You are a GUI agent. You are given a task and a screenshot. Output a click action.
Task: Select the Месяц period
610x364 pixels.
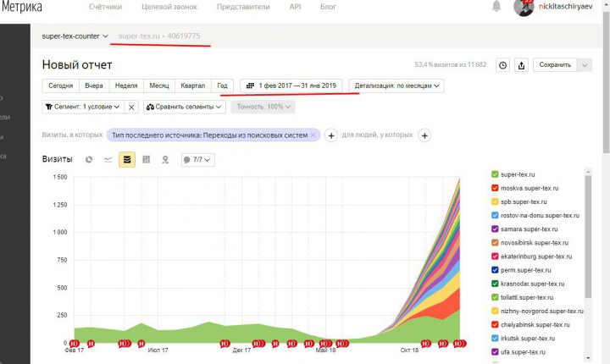pos(158,85)
